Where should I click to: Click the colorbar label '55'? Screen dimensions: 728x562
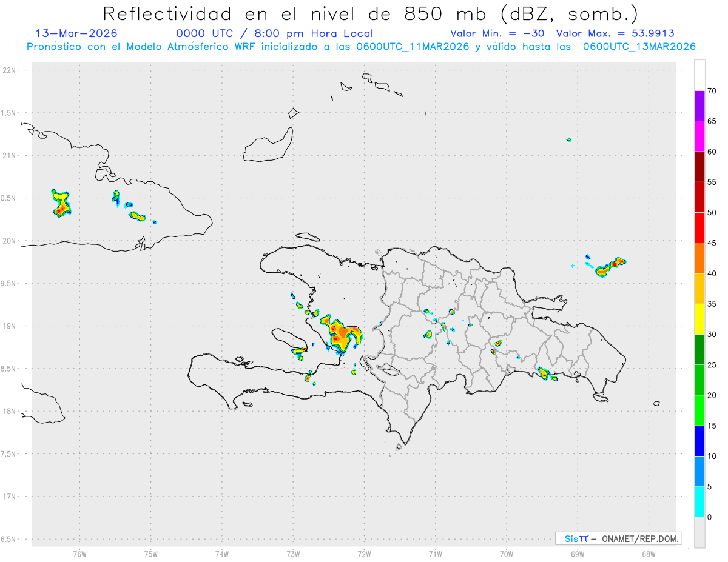coord(712,182)
